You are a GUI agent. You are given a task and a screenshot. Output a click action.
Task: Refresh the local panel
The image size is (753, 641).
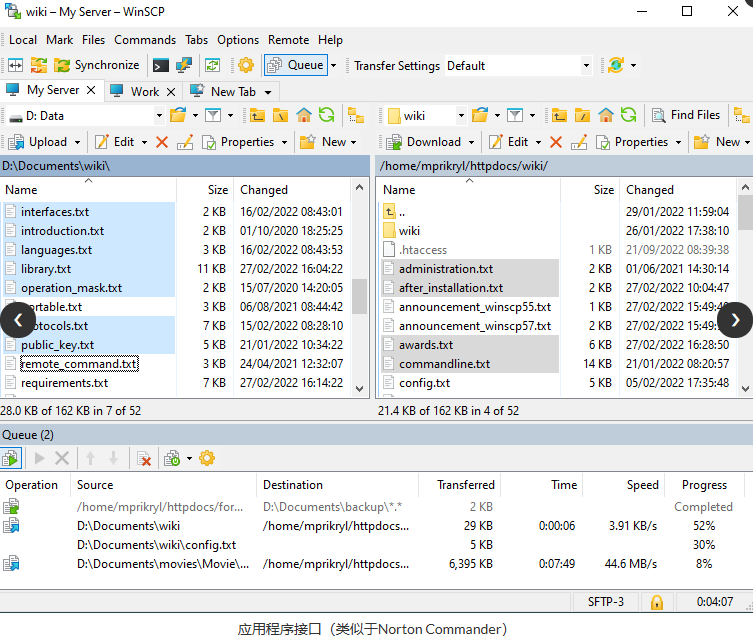click(327, 115)
